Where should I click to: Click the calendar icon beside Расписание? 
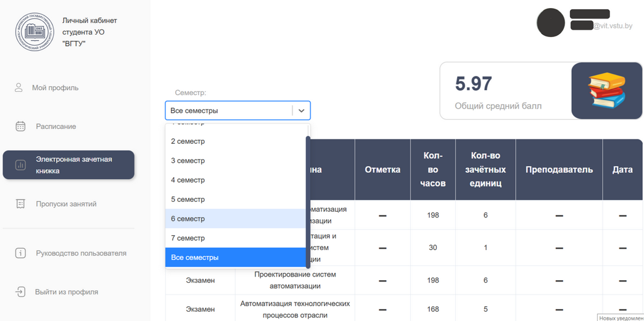click(20, 127)
